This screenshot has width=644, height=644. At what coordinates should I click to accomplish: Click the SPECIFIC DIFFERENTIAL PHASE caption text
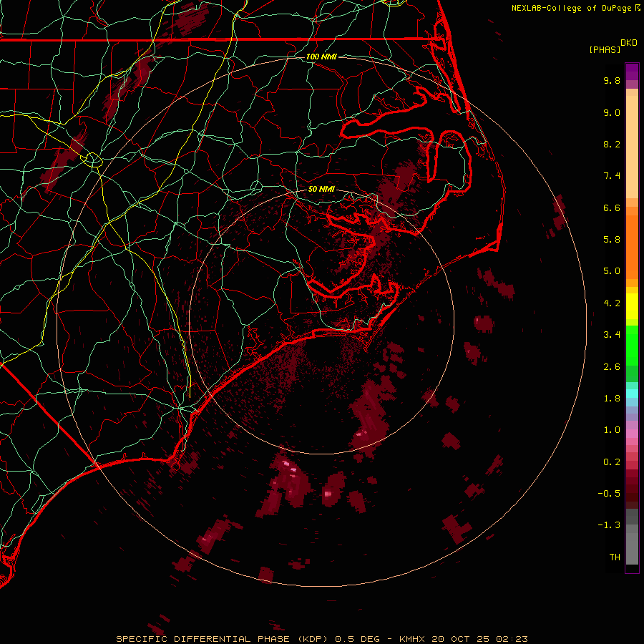pos(204,639)
